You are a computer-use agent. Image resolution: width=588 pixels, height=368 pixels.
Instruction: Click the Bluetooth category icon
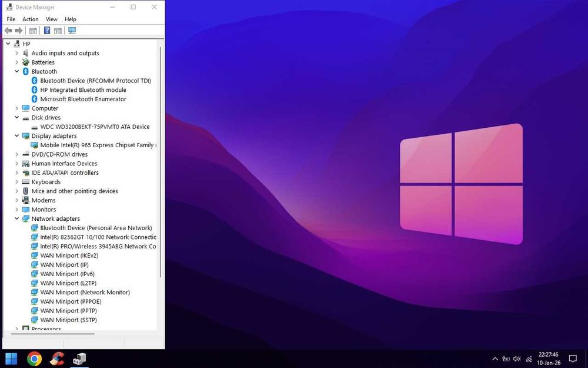point(25,71)
